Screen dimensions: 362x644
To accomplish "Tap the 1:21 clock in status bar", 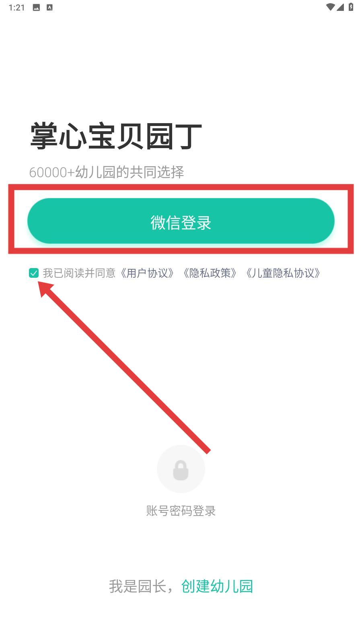I will [x=16, y=7].
